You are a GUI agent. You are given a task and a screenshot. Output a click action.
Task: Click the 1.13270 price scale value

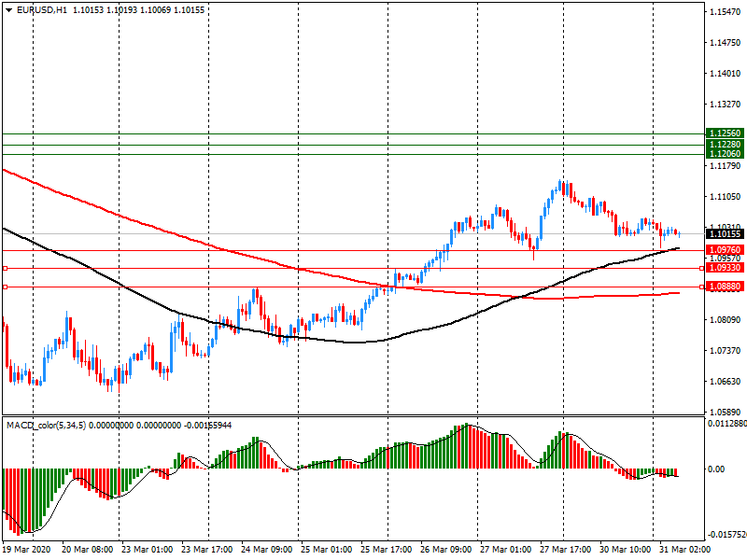point(726,105)
